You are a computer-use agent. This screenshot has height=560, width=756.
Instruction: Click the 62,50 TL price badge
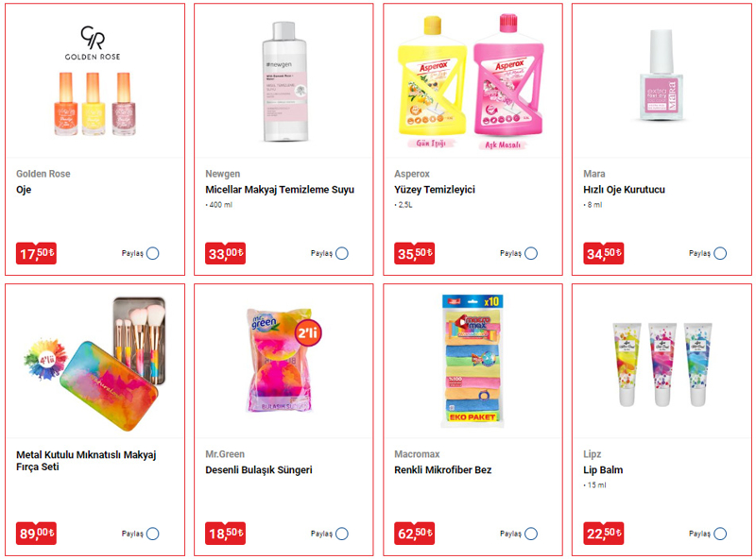pos(414,534)
